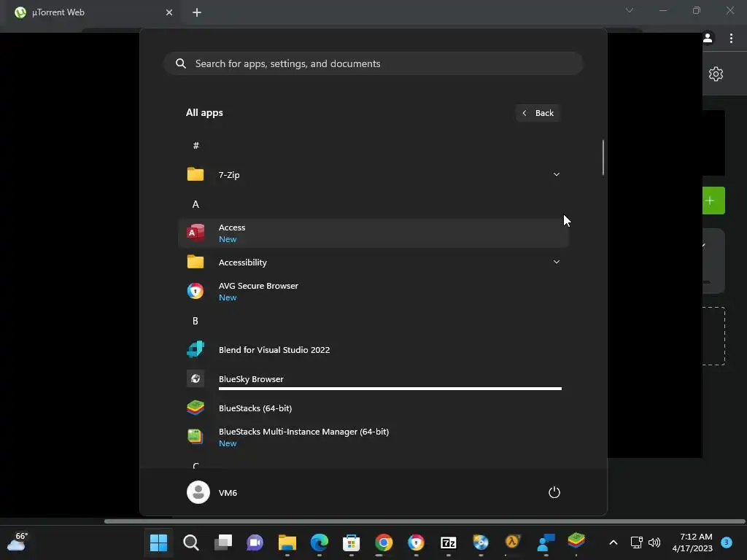Viewport: 747px width, 560px height.
Task: Open the Chat app on taskbar
Action: pyautogui.click(x=255, y=542)
